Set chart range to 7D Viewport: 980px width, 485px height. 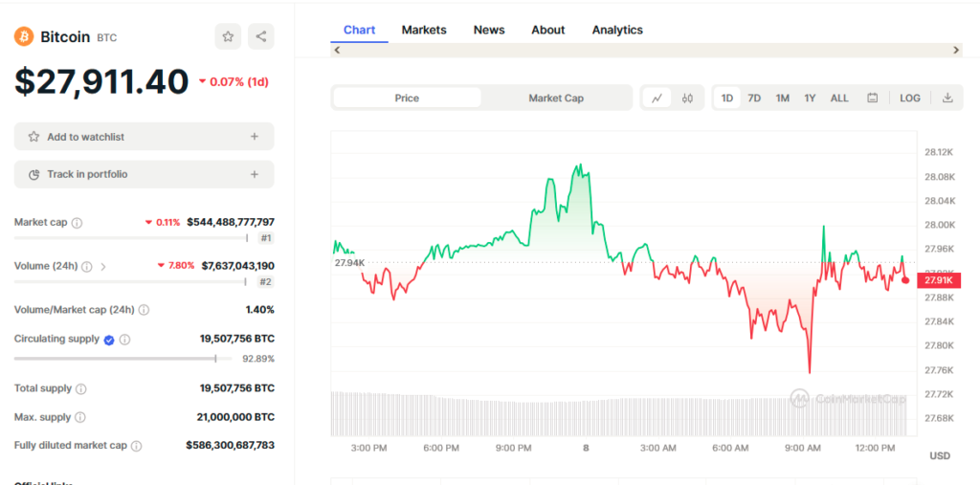click(754, 99)
